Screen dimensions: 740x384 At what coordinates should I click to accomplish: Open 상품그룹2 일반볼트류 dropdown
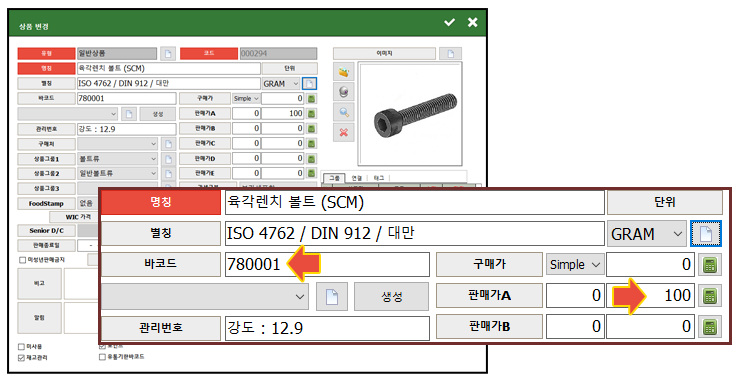(x=117, y=174)
